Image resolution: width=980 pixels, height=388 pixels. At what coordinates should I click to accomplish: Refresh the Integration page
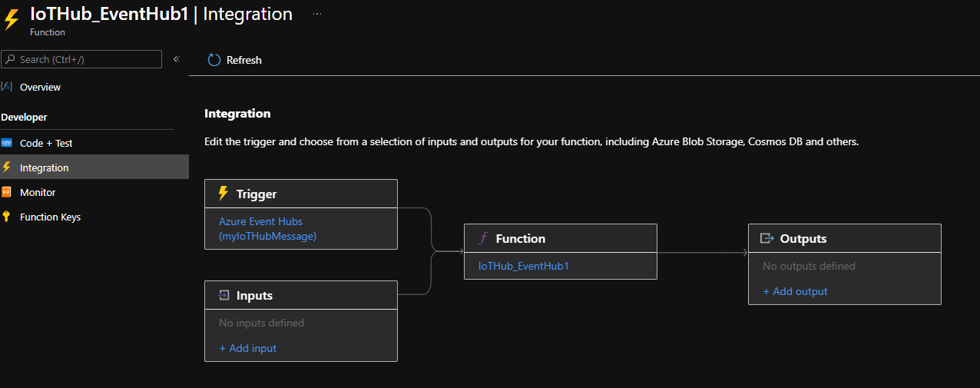pos(235,60)
